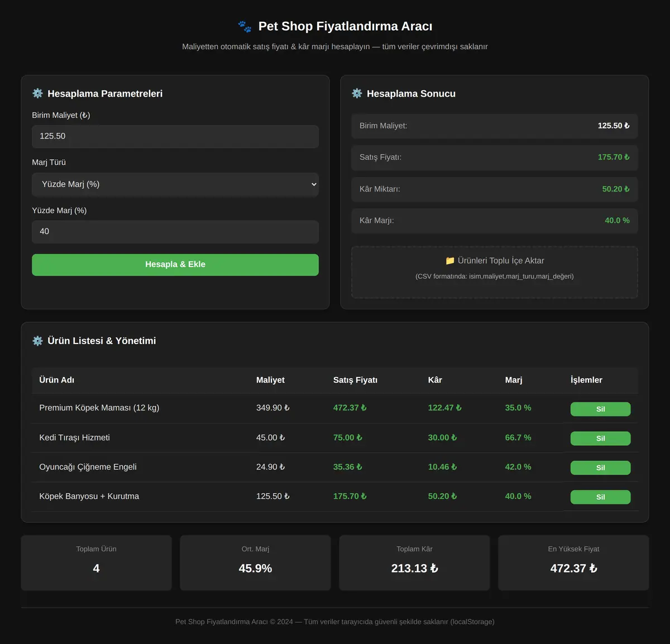The image size is (670, 644).
Task: Select the Toplam Kâr 213.13 ₺ card
Action: tap(414, 563)
